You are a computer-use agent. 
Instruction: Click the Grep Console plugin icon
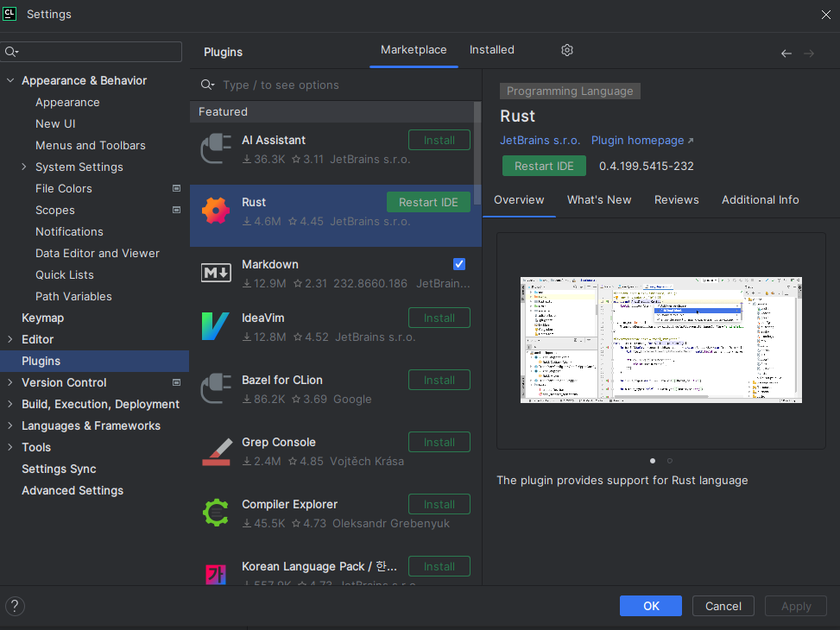(x=216, y=451)
